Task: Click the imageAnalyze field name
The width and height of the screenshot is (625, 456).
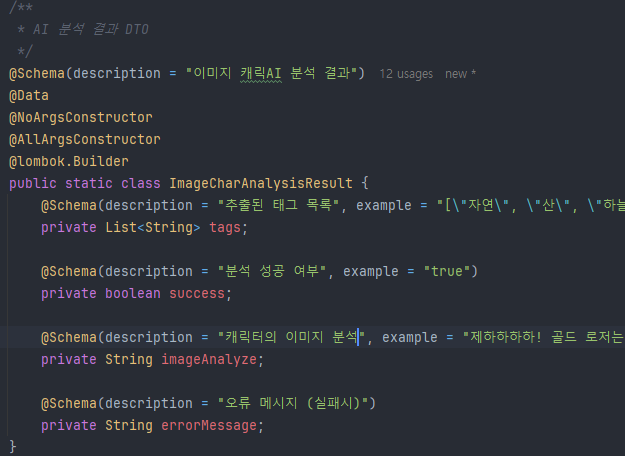Action: tap(210, 360)
